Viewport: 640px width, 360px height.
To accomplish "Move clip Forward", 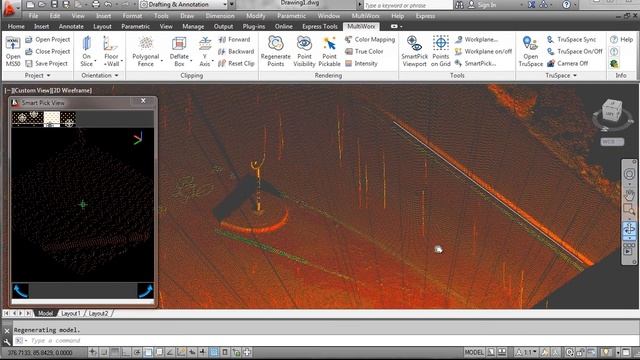I will point(234,40).
